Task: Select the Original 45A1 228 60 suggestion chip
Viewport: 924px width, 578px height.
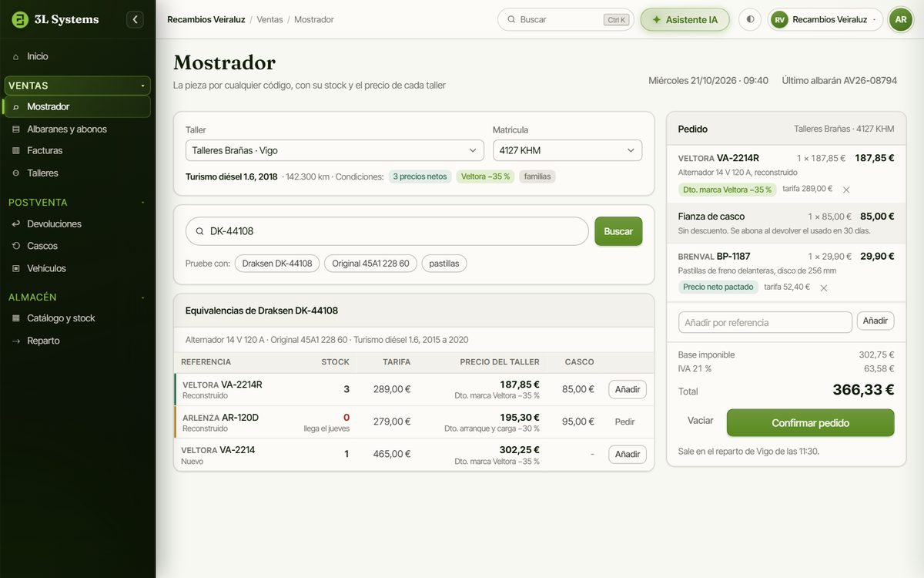Action: 370,264
